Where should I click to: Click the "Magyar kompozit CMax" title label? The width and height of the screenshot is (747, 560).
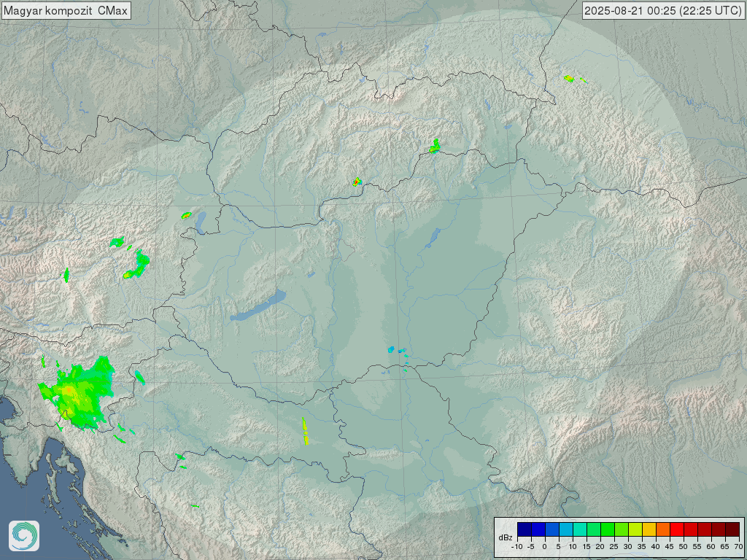click(x=66, y=10)
